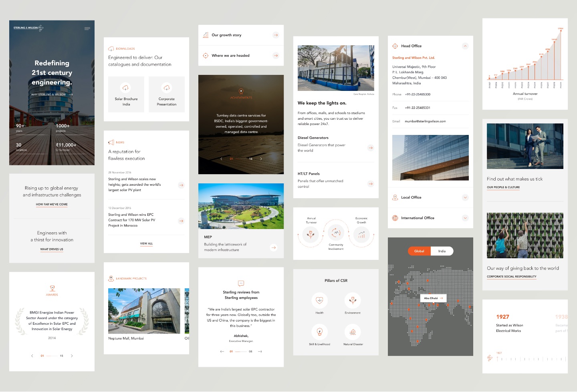Select the Global map toggle option
The image size is (577, 392).
(419, 251)
